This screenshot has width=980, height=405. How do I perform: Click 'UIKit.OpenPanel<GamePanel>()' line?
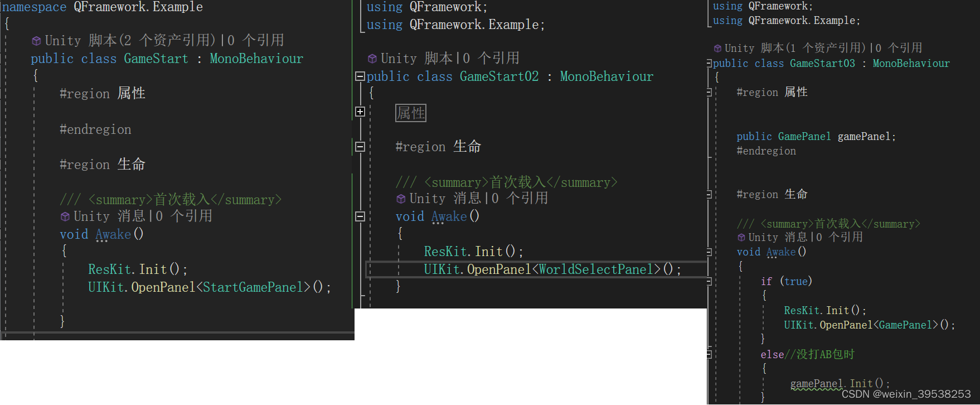tap(869, 325)
